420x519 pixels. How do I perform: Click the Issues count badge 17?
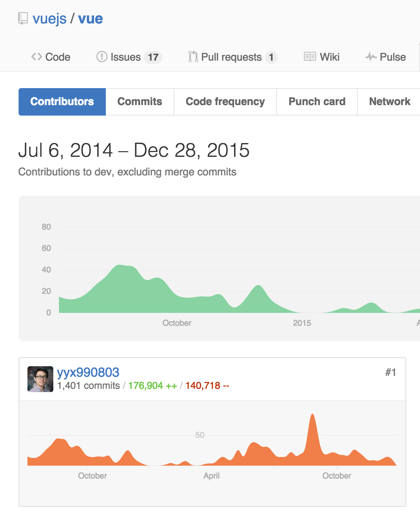pyautogui.click(x=153, y=57)
